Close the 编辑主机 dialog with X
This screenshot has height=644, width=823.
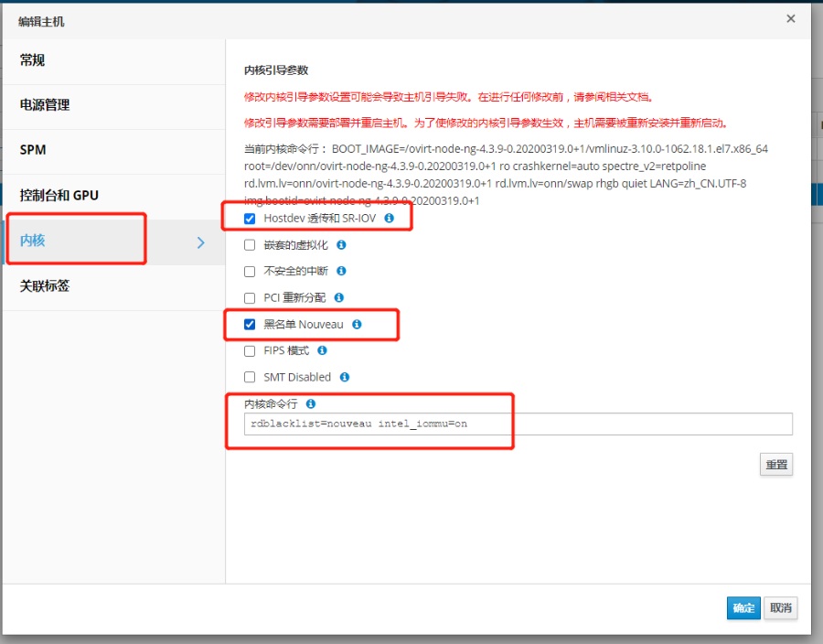[791, 19]
